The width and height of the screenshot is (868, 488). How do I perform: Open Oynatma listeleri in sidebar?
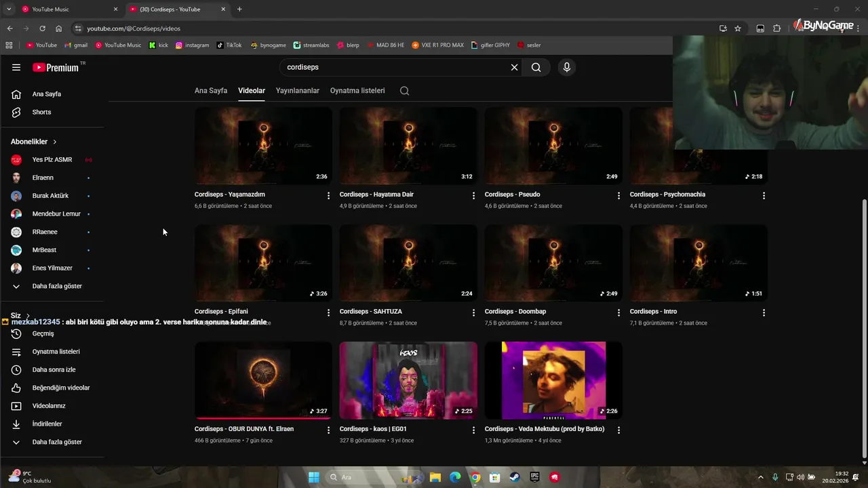[52, 352]
